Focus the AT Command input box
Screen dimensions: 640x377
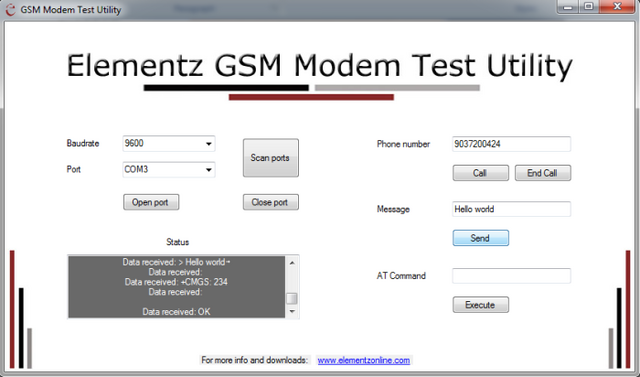[511, 276]
